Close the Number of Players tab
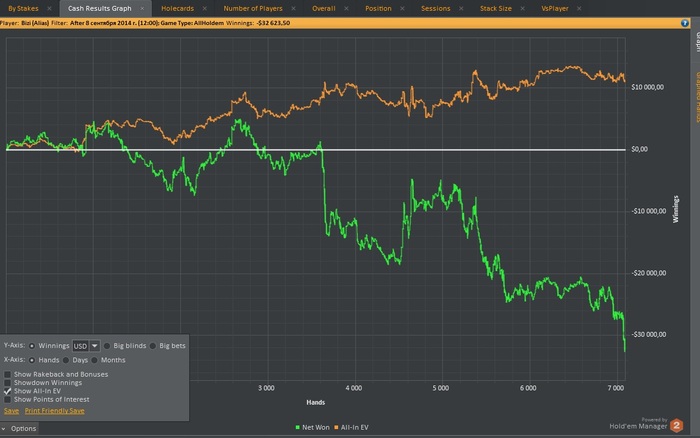This screenshot has width=700, height=438. tap(292, 8)
